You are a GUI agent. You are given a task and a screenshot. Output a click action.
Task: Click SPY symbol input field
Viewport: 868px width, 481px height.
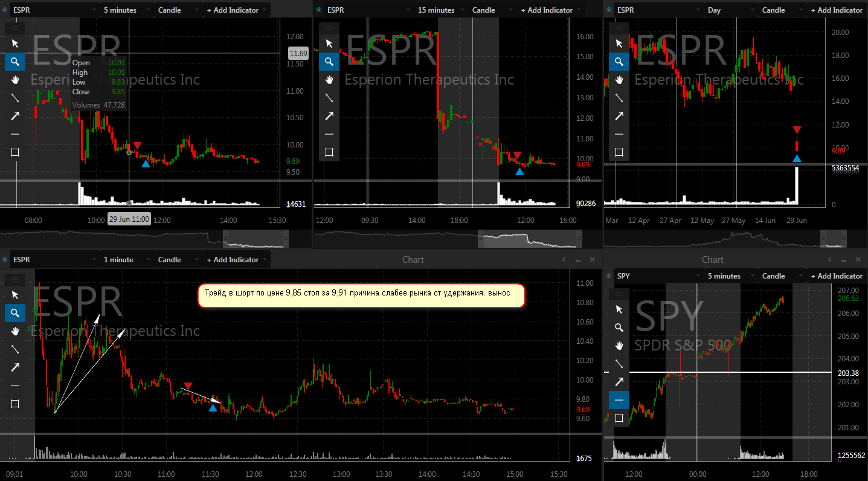(659, 276)
